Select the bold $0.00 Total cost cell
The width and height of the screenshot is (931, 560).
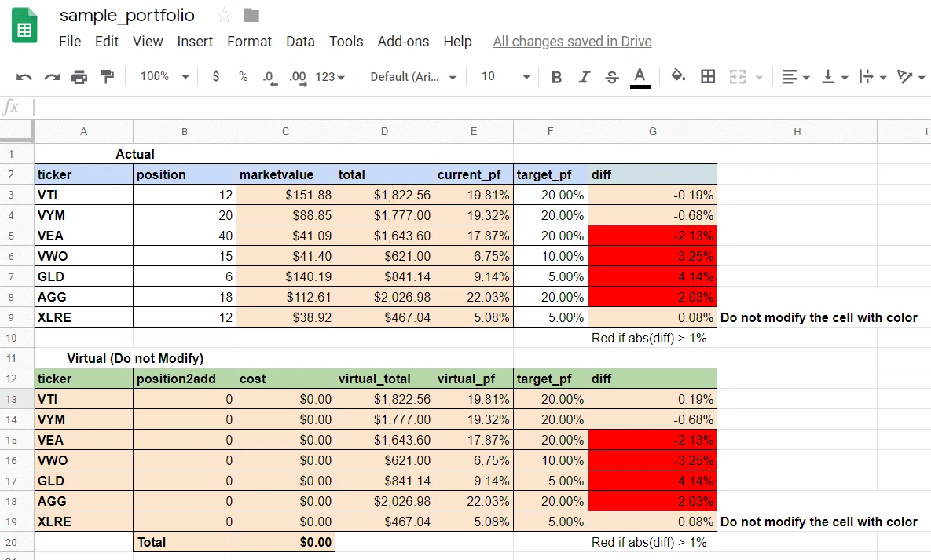(x=286, y=542)
